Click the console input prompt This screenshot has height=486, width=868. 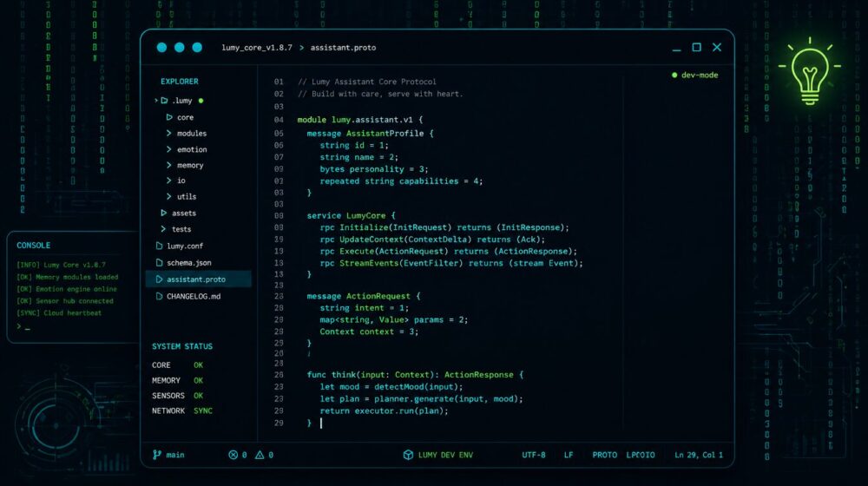24,328
